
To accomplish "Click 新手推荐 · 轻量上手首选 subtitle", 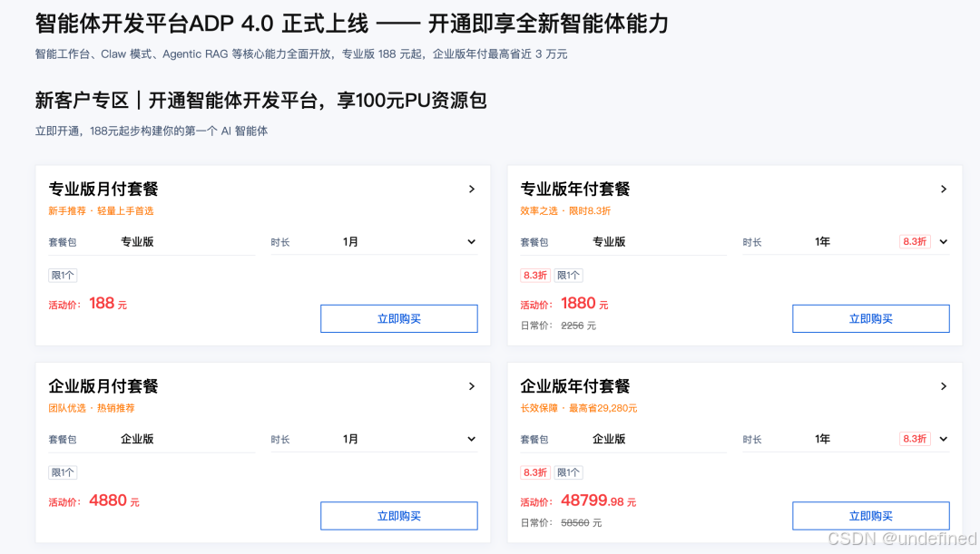I will click(101, 211).
